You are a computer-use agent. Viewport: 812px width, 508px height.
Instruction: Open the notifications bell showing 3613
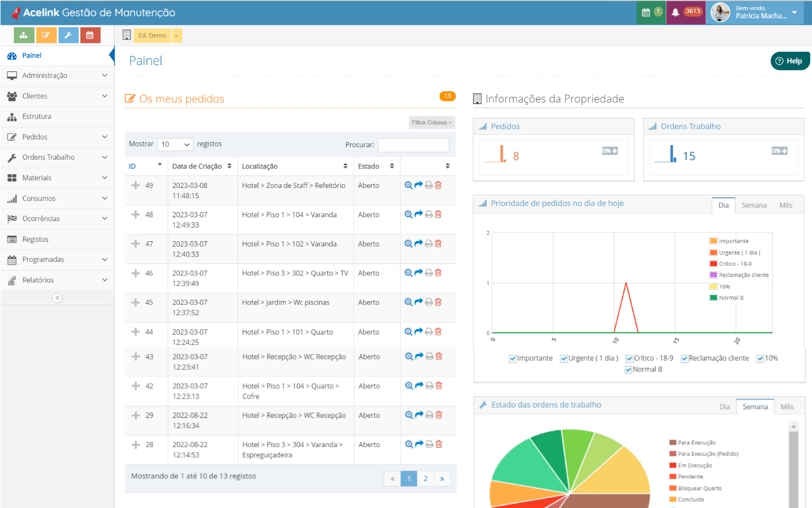[x=686, y=12]
